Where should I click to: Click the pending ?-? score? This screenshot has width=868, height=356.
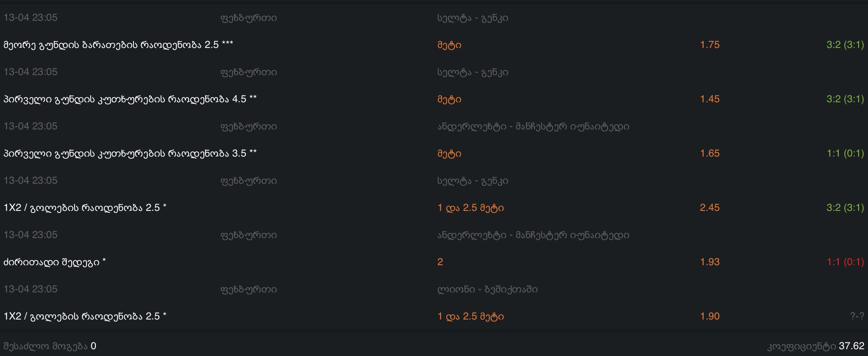pos(857,317)
